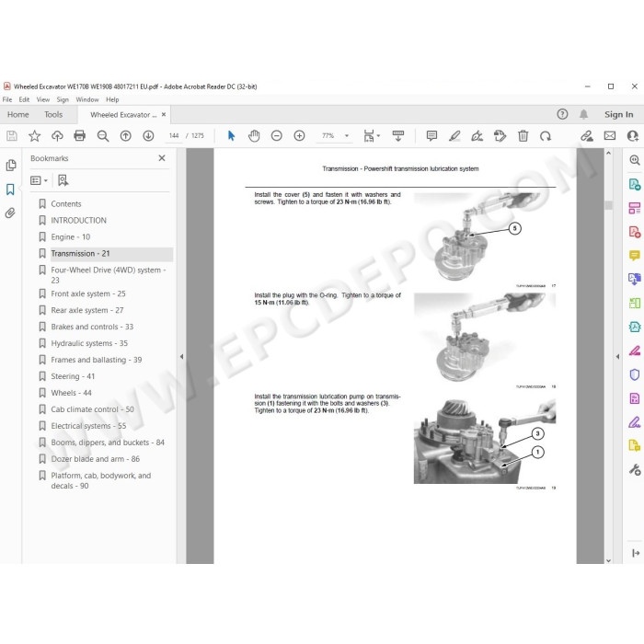Image resolution: width=644 pixels, height=644 pixels.
Task: Open the Window menu
Action: point(87,99)
